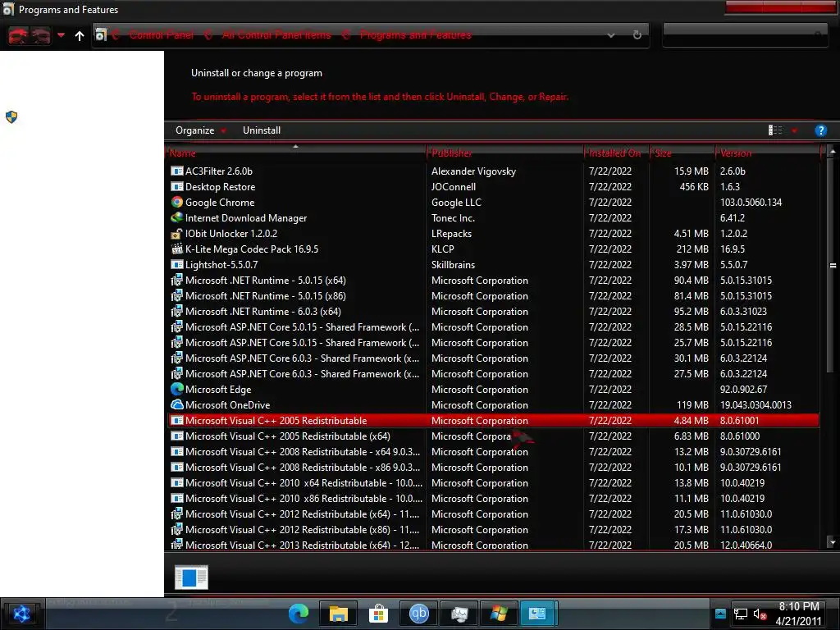Image resolution: width=840 pixels, height=630 pixels.
Task: Click the refresh icon in address bar
Action: [x=637, y=35]
